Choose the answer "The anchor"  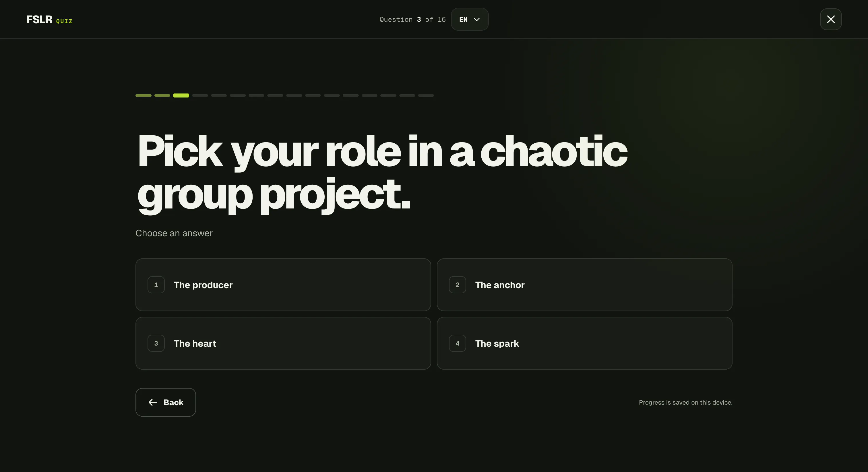[584, 285]
